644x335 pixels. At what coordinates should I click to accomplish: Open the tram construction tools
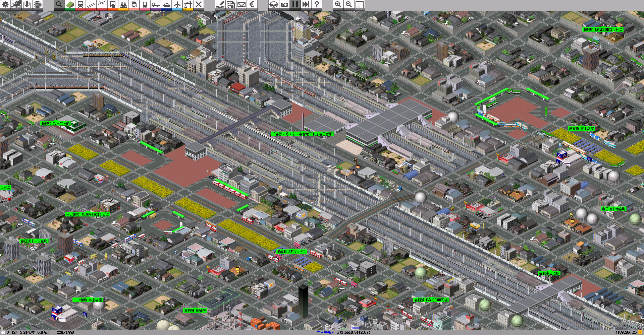[x=134, y=4]
